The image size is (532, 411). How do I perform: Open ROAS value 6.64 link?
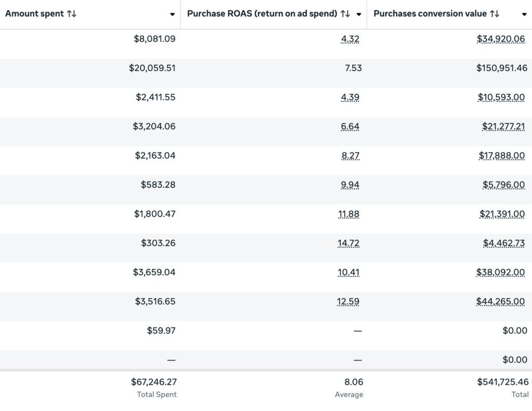[x=350, y=126]
